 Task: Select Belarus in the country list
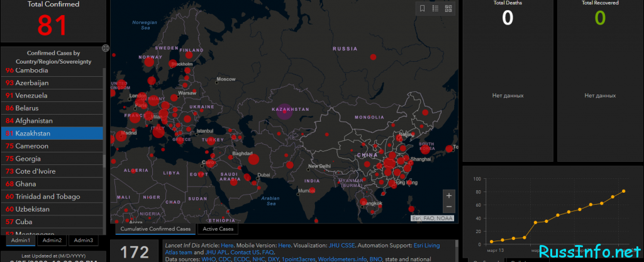52,108
